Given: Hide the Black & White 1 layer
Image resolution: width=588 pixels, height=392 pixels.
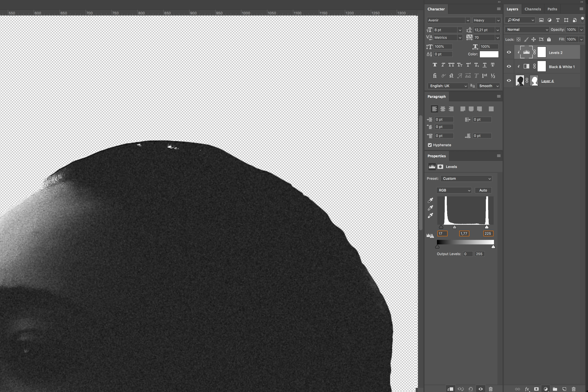Looking at the screenshot, I should 509,67.
